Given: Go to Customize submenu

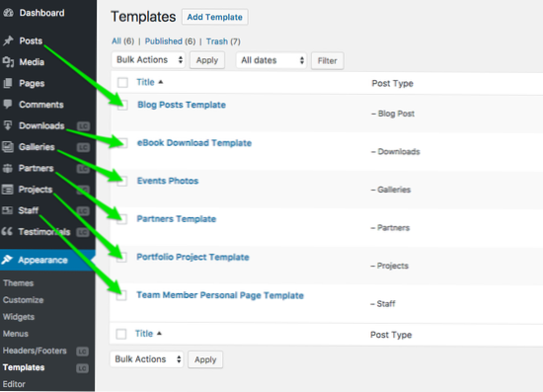Looking at the screenshot, I should [x=24, y=300].
